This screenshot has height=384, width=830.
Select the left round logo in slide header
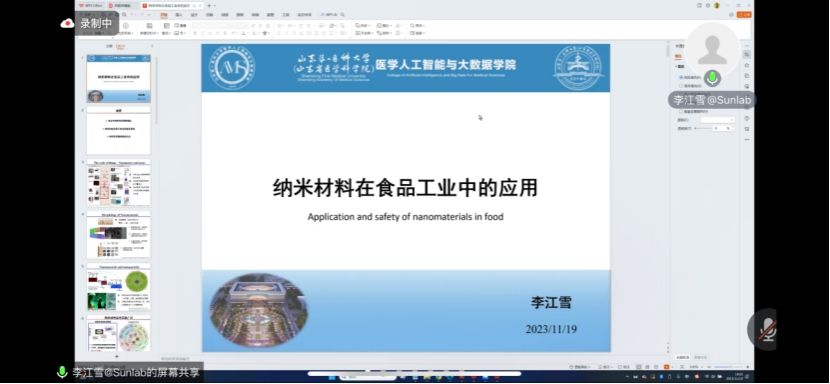coord(232,68)
